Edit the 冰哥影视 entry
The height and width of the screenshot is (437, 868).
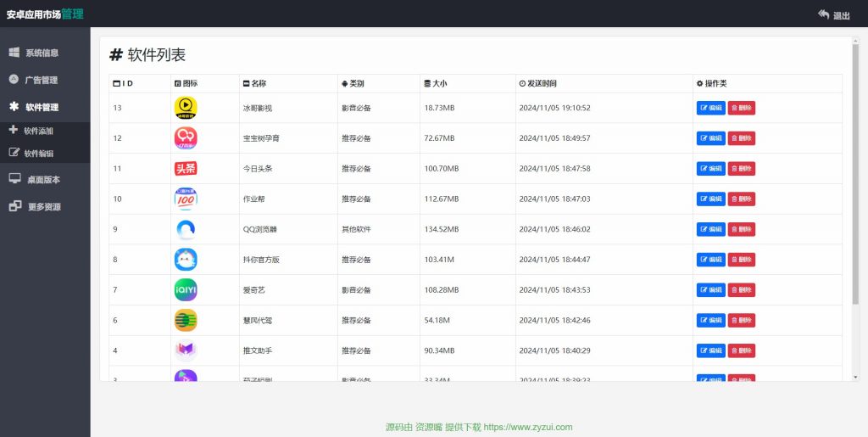point(711,108)
